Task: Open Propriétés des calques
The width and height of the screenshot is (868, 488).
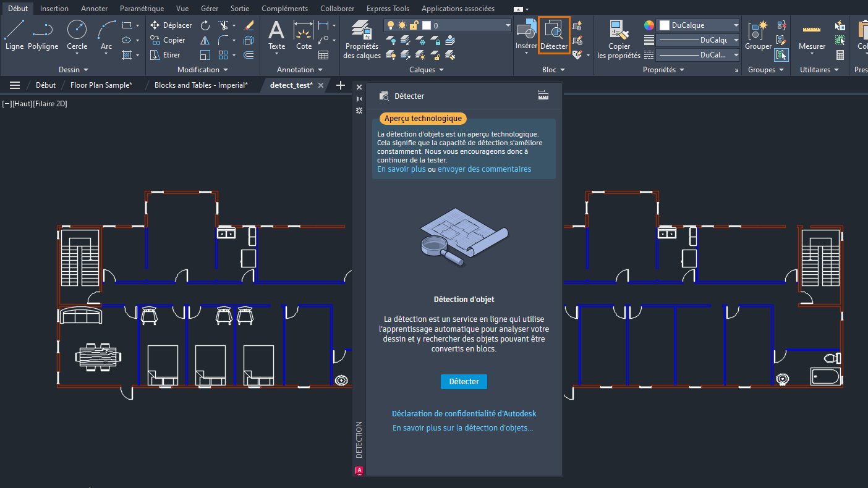Action: (x=362, y=39)
